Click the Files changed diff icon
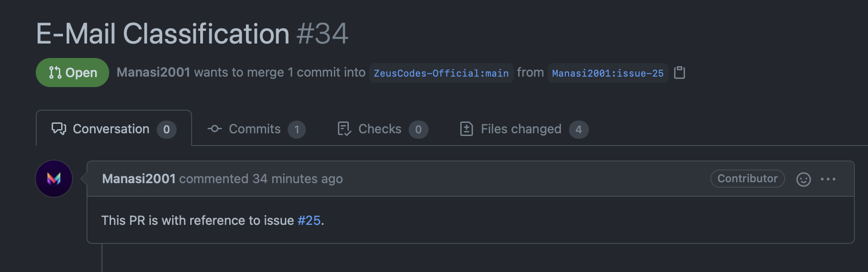 (467, 129)
